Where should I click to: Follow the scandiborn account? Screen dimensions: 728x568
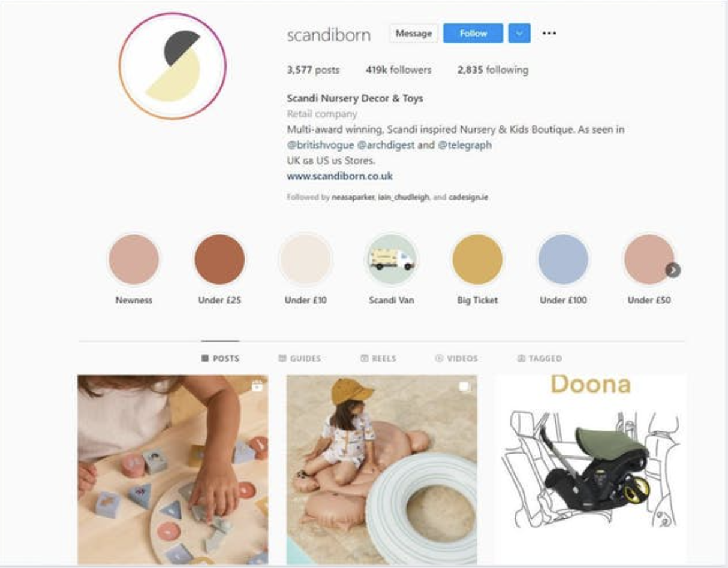click(473, 34)
